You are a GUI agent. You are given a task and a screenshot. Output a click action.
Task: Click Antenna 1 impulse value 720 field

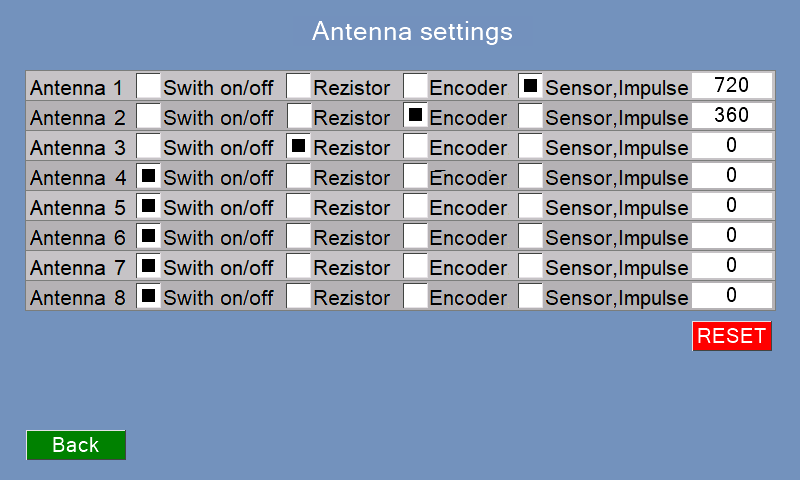(732, 86)
